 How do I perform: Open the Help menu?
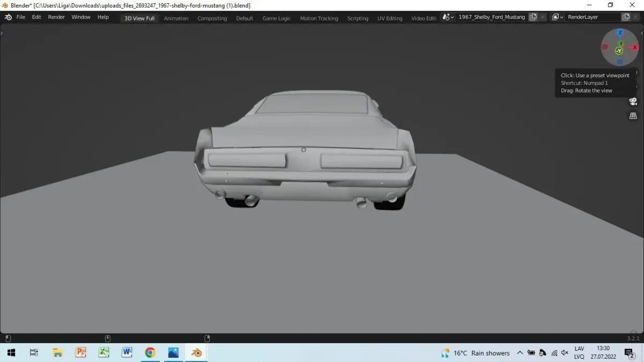[103, 17]
